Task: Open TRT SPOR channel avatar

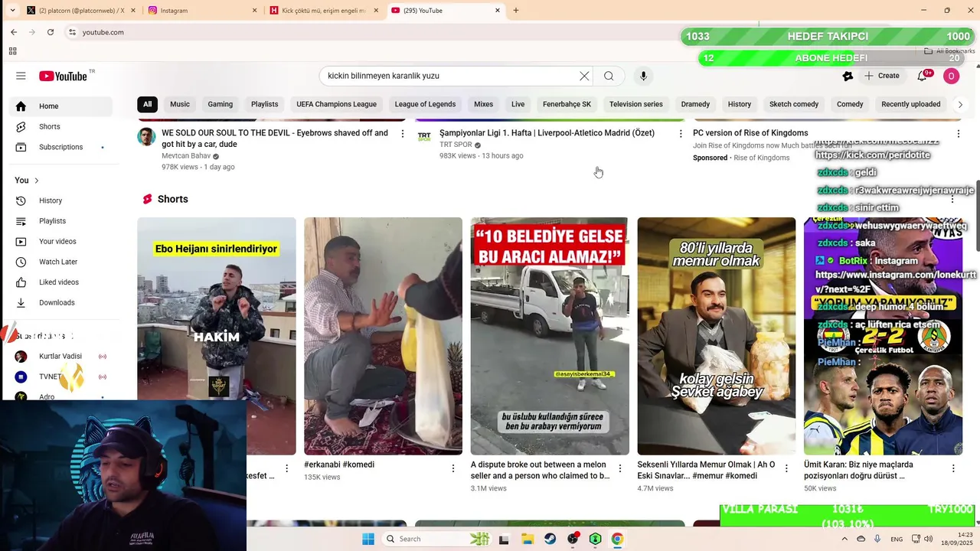Action: pos(424,137)
